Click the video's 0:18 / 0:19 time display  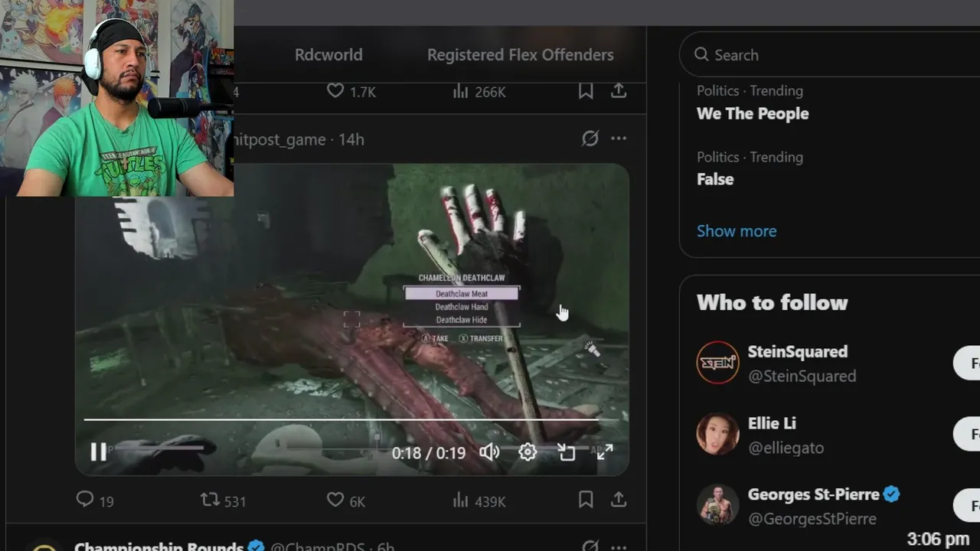429,453
